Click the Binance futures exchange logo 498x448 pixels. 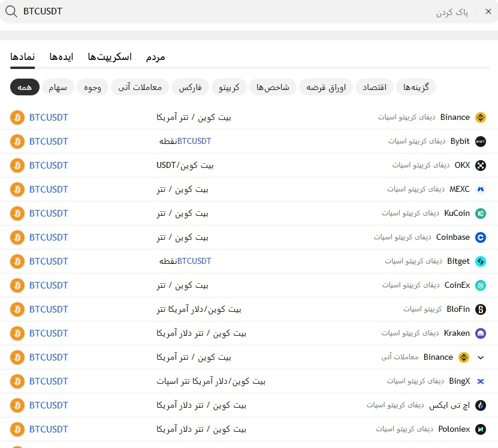point(464,357)
